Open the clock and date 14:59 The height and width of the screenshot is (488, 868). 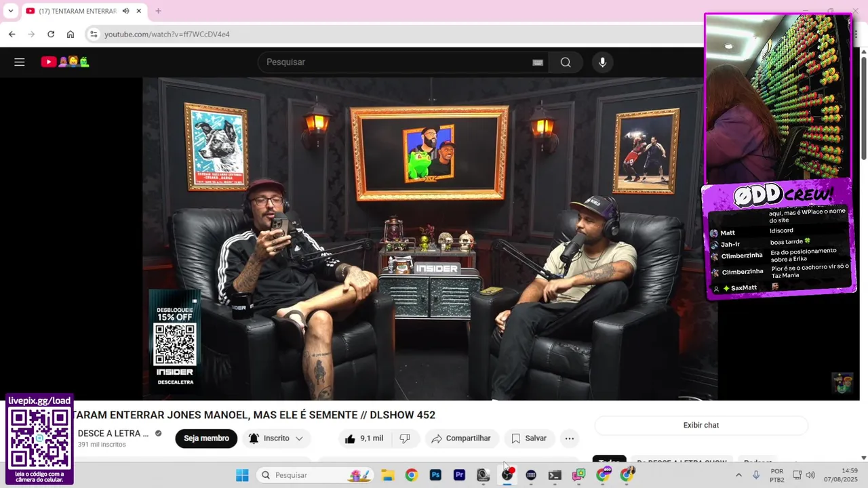tap(841, 475)
